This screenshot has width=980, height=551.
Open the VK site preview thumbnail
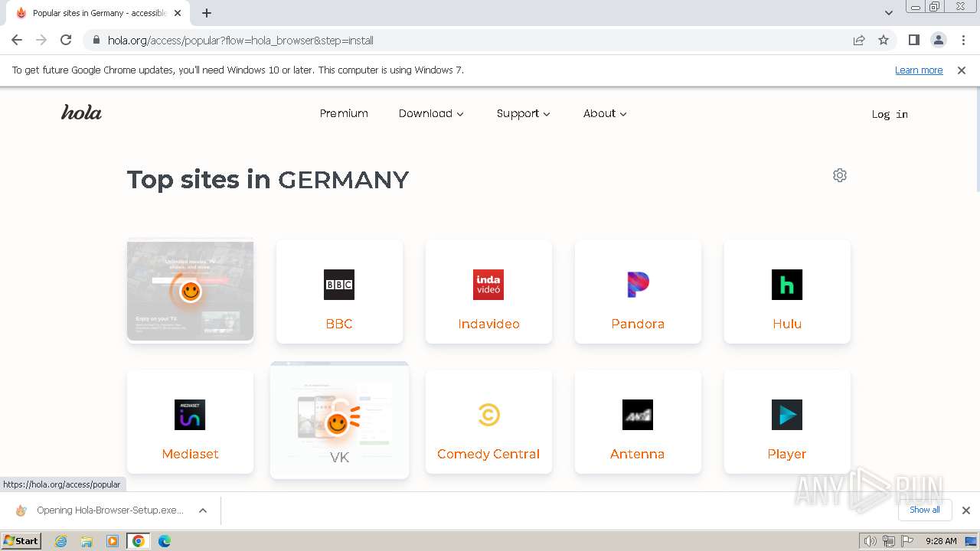(339, 420)
